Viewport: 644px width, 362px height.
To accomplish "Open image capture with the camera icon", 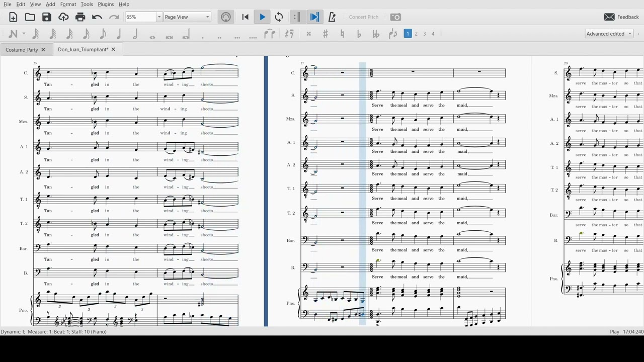I will tap(396, 17).
